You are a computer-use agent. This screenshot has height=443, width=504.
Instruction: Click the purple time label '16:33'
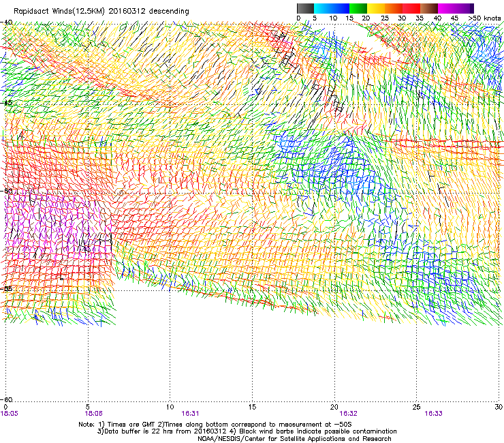434,414
